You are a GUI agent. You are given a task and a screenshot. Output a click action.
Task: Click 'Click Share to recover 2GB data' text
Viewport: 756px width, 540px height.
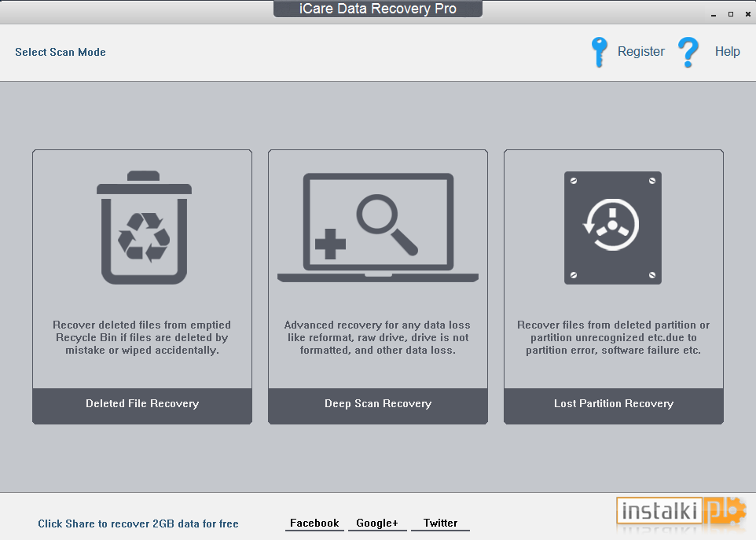(x=138, y=523)
